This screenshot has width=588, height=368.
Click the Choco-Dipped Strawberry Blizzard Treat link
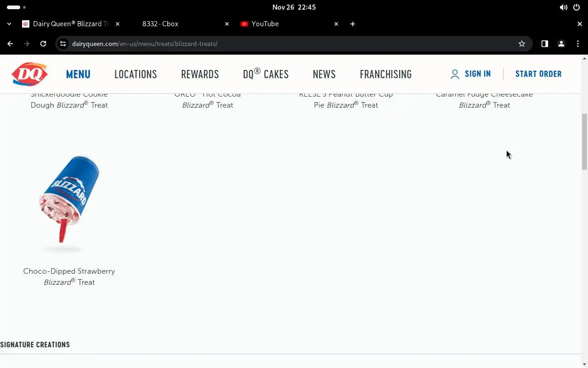click(69, 276)
